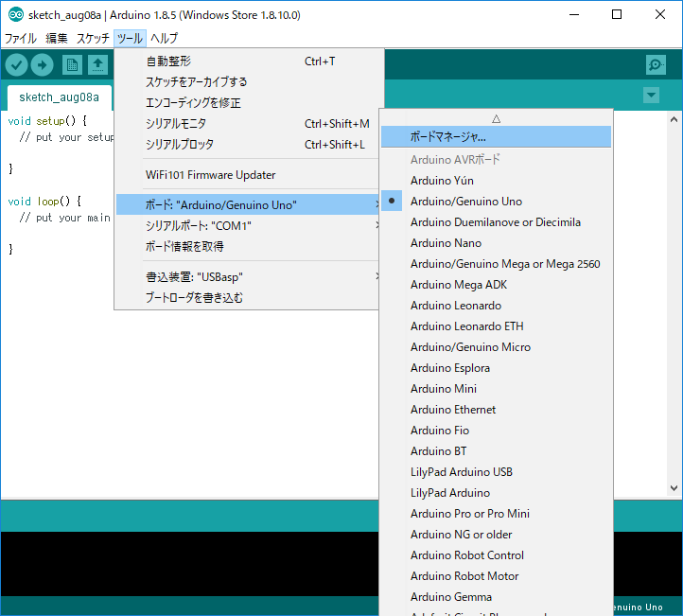Click editor scrollbar up arrow
Viewport: 683px width, 616px height.
coord(674,119)
